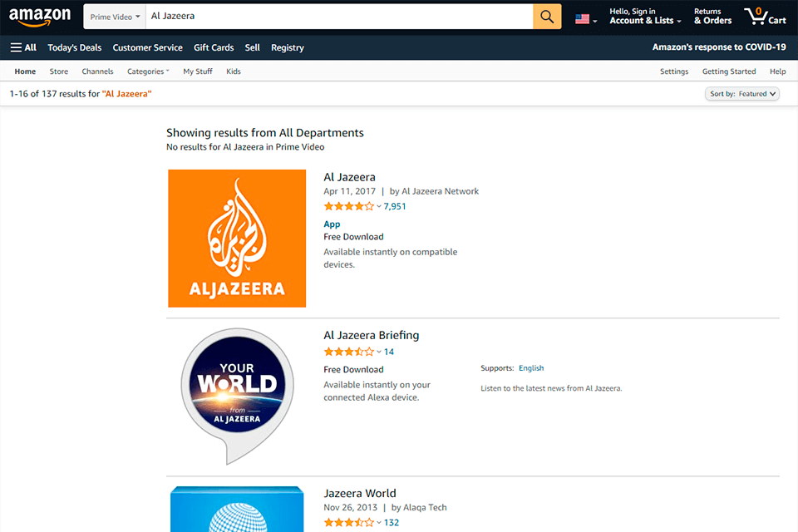Open the Your World Alexa skill thumbnail
Image resolution: width=798 pixels, height=532 pixels.
coord(237,396)
